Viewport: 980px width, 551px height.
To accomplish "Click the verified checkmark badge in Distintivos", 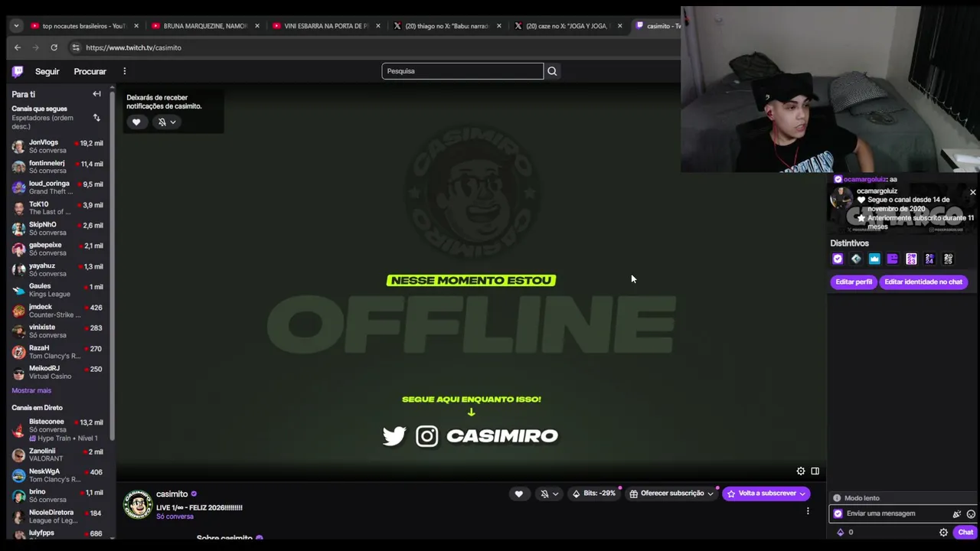I will click(838, 259).
